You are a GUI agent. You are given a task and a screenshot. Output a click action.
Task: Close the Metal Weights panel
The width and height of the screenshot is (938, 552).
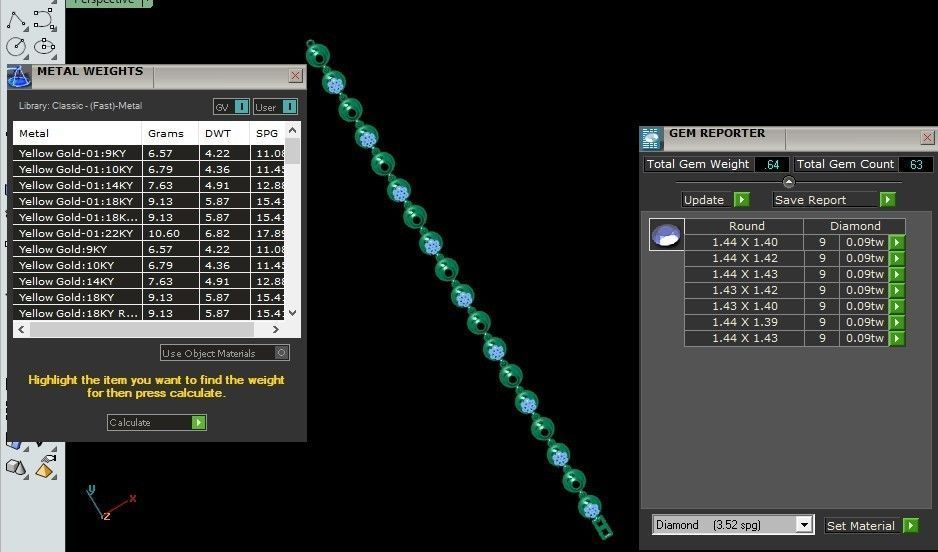[x=296, y=75]
